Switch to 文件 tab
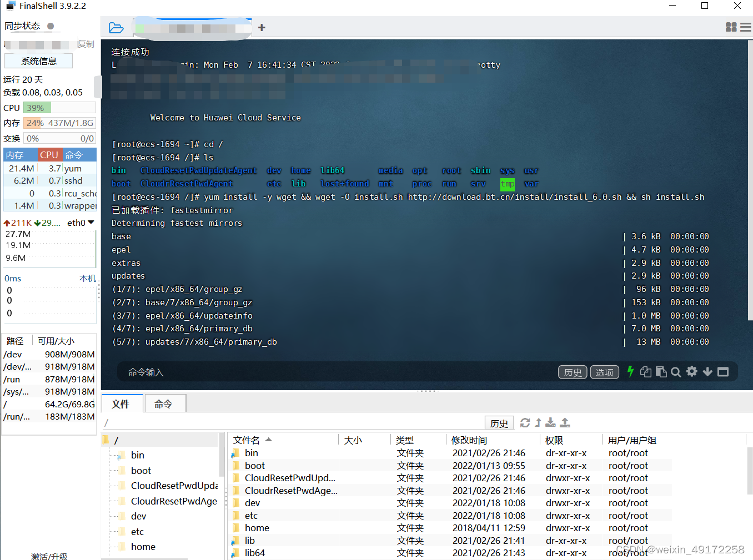 click(x=122, y=403)
